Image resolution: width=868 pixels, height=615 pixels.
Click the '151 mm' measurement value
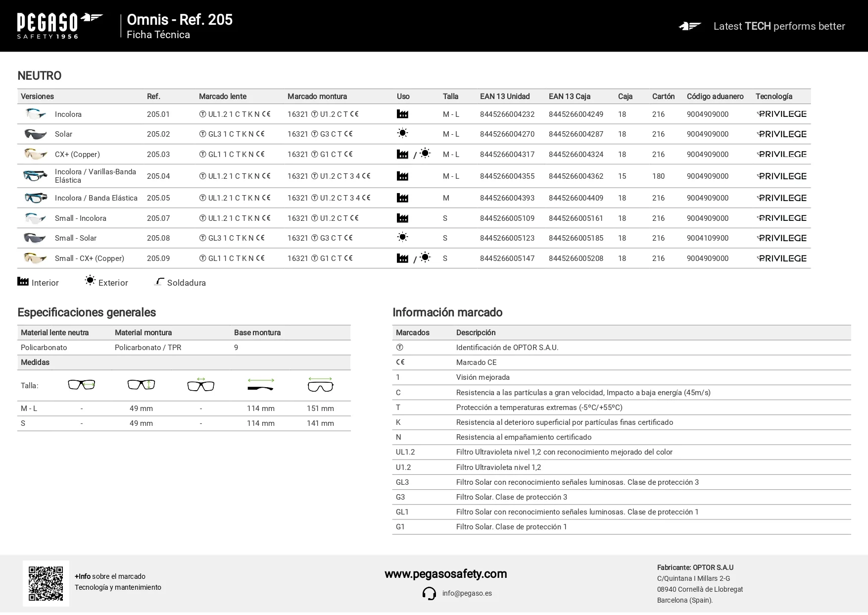(x=320, y=409)
